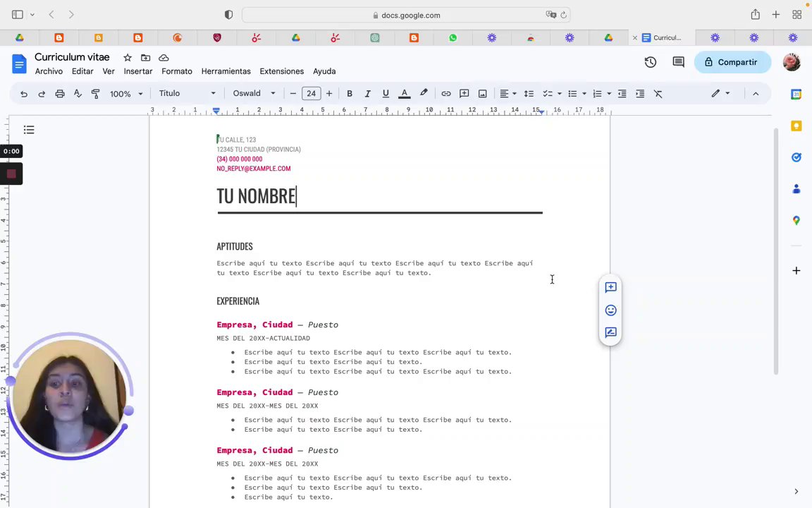Image resolution: width=812 pixels, height=508 pixels.
Task: Open the comments history panel
Action: coord(678,62)
